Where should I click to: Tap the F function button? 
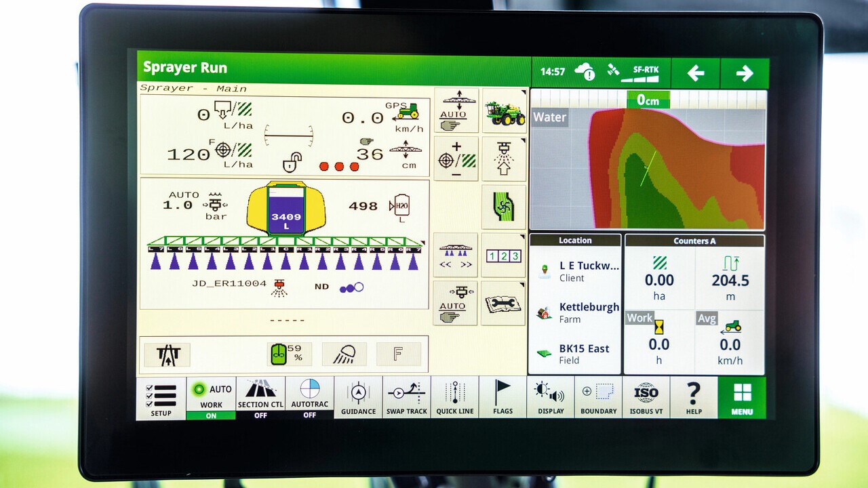[x=399, y=354]
